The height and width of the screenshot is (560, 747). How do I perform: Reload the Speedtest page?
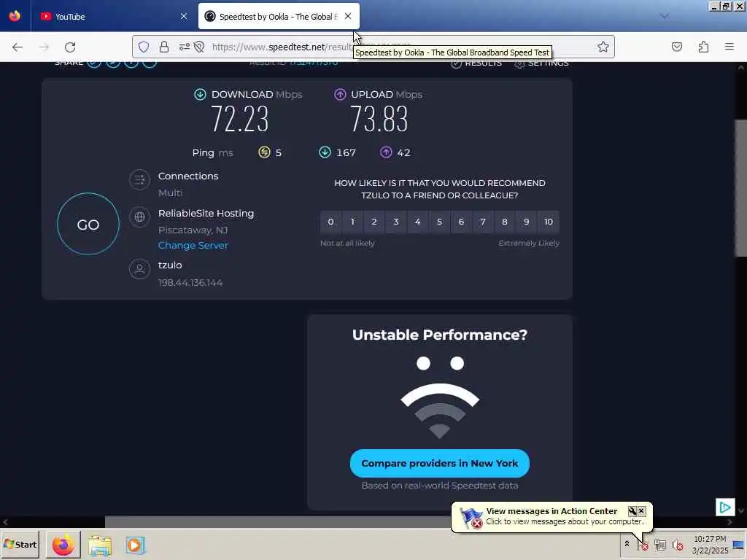(x=70, y=47)
